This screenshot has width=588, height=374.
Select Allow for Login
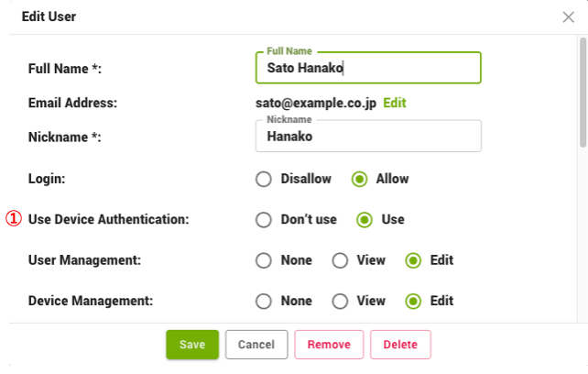click(360, 179)
